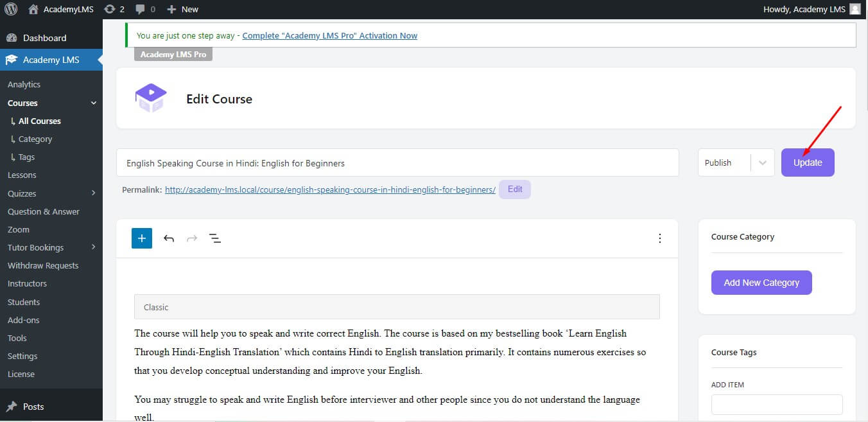Open the Academy LMS Pro activation link

tap(329, 35)
